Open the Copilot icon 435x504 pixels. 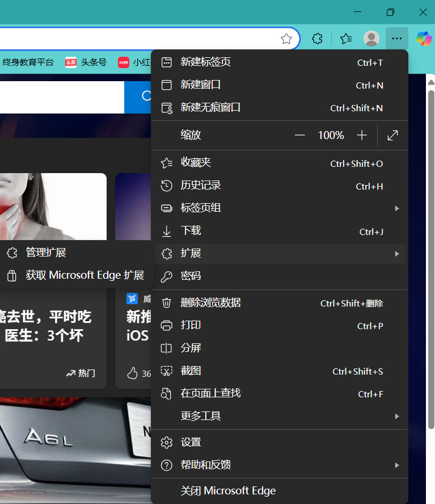click(424, 39)
